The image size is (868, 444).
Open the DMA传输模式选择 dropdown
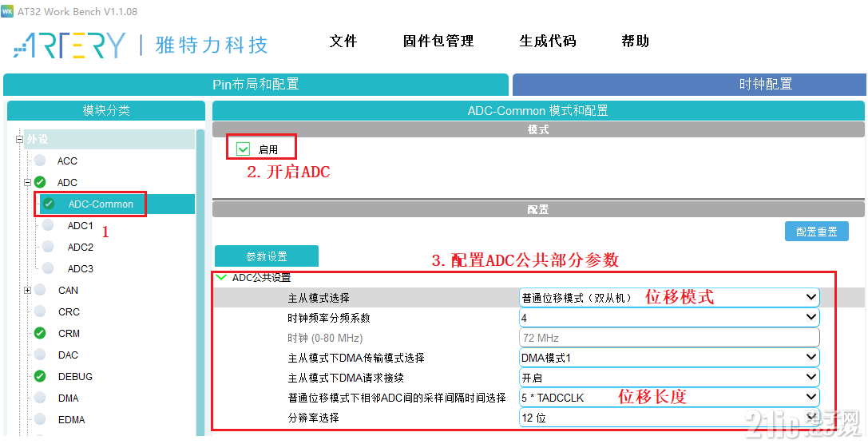point(669,358)
